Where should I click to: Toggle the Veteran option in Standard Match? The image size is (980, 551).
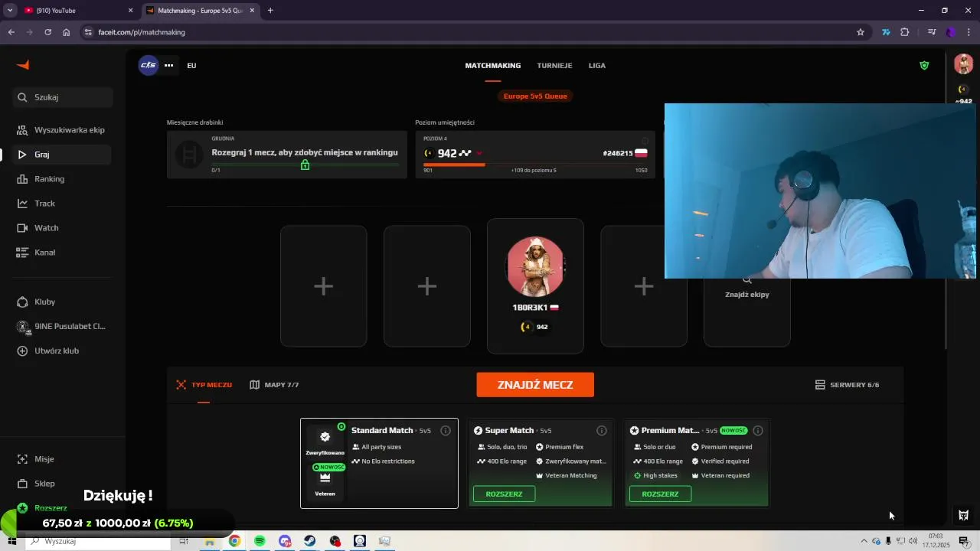pyautogui.click(x=325, y=483)
